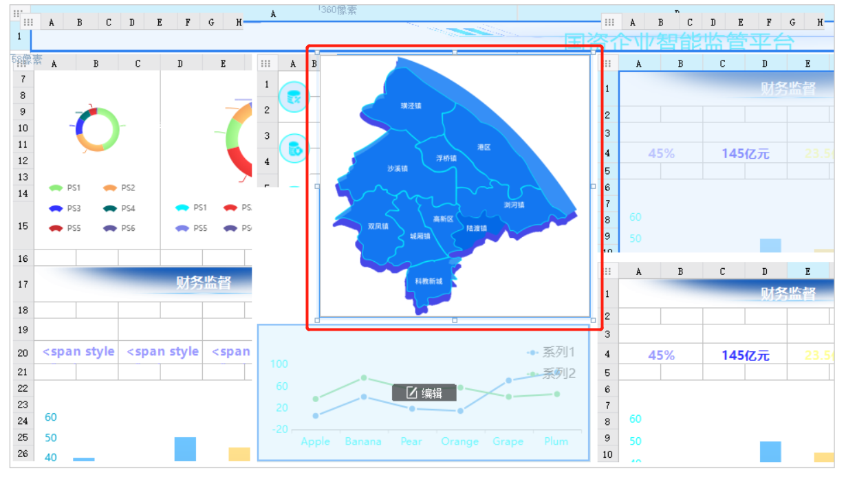
Task: Click blue PS3 legend swatch
Action: pyautogui.click(x=56, y=208)
